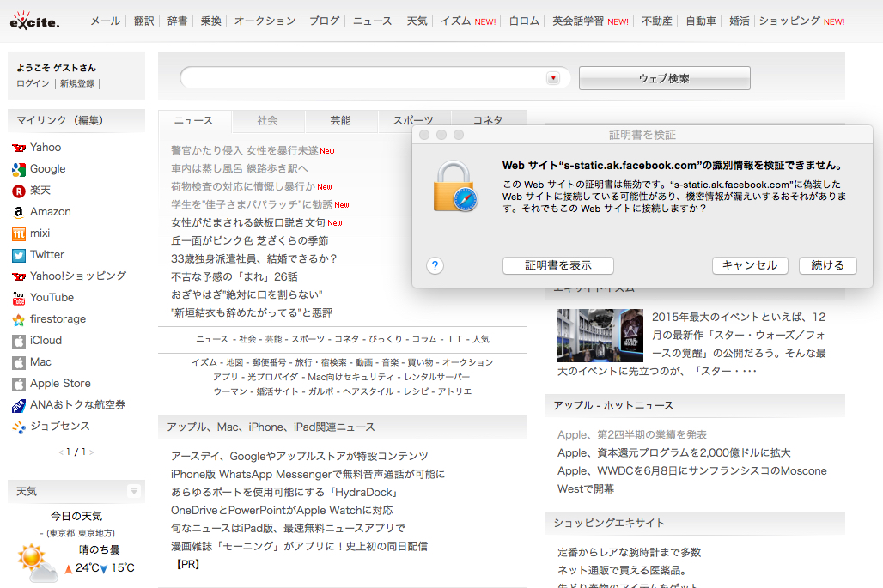The width and height of the screenshot is (883, 588).
Task: Click the firestorage star icon
Action: coord(19,319)
